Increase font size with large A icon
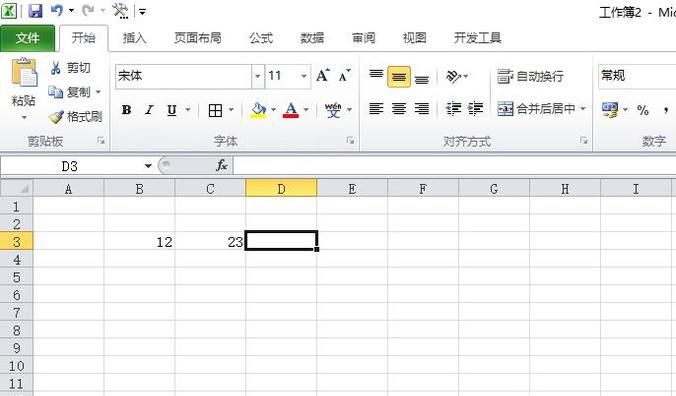 pos(322,76)
